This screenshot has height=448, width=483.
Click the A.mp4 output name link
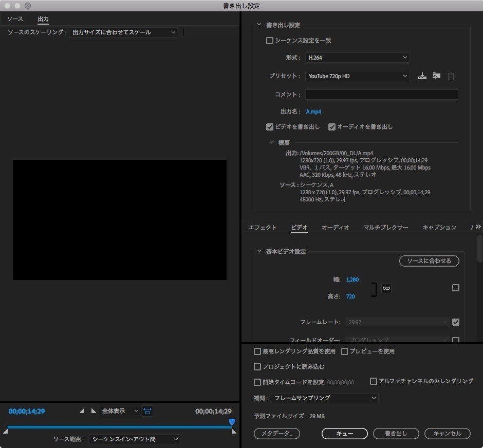click(313, 111)
